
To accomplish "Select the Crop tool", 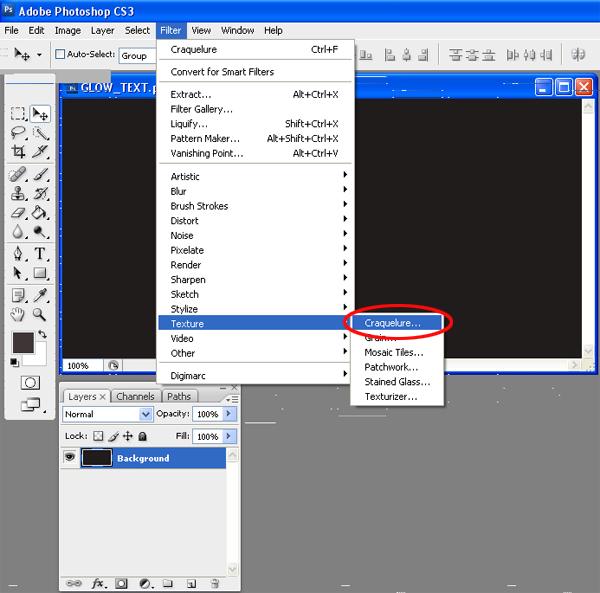I will coord(18,152).
